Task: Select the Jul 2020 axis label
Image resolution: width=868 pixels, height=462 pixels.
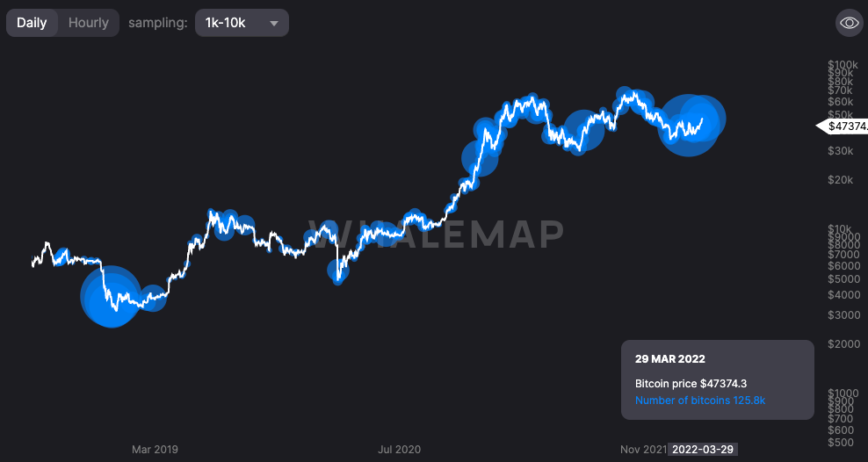Action: pos(399,450)
